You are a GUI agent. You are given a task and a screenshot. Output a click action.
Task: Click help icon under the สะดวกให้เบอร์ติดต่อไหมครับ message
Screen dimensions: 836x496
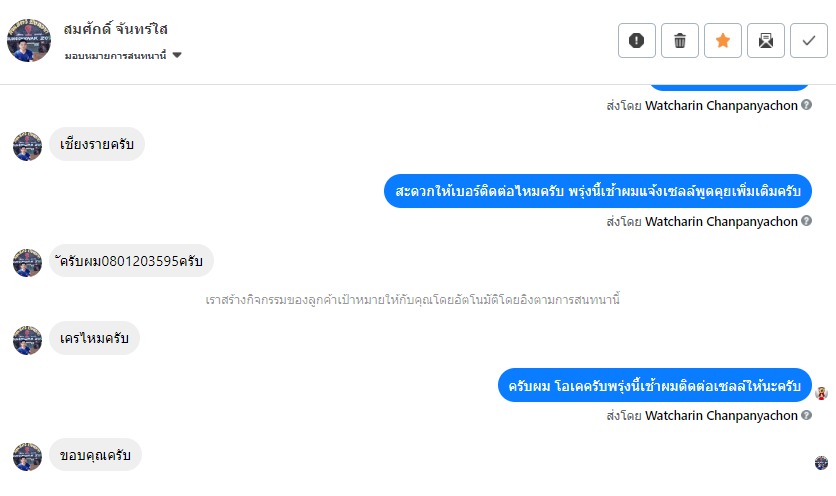click(x=806, y=221)
